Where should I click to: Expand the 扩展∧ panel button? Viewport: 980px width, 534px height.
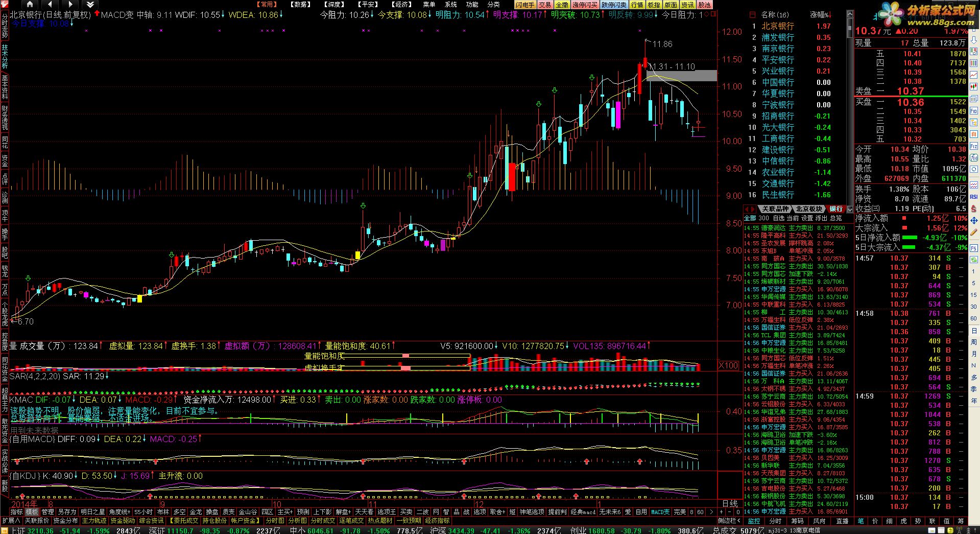[x=11, y=521]
